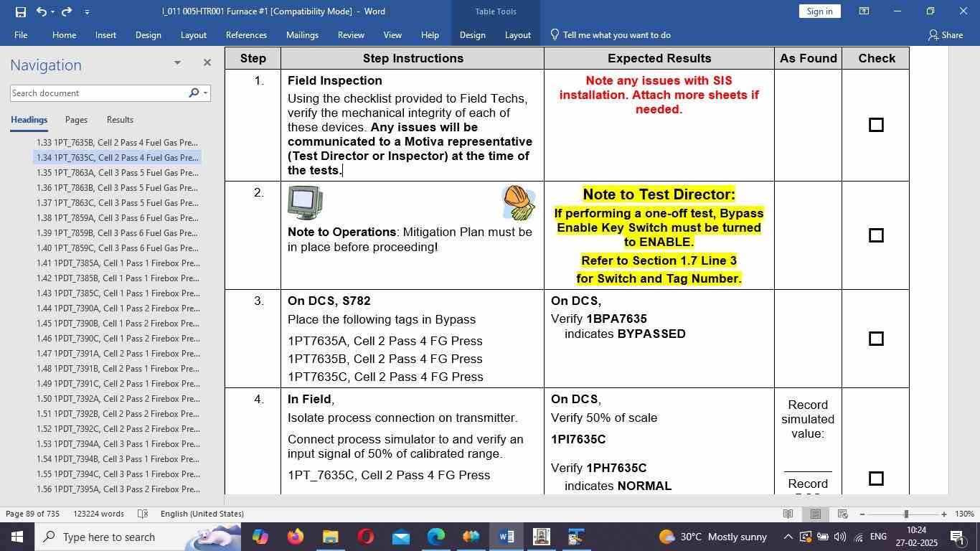Go to heading 1.33 1PT_7635B
The width and height of the screenshot is (980, 551).
pos(118,143)
